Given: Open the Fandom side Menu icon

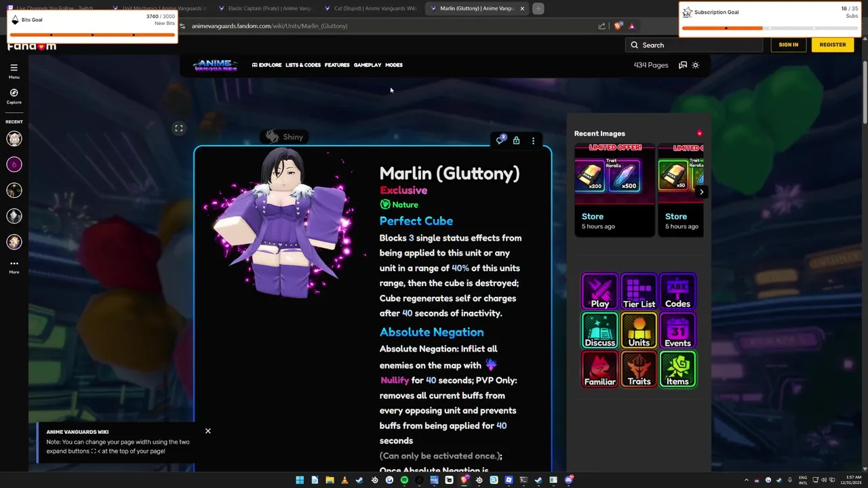Looking at the screenshot, I should point(14,70).
